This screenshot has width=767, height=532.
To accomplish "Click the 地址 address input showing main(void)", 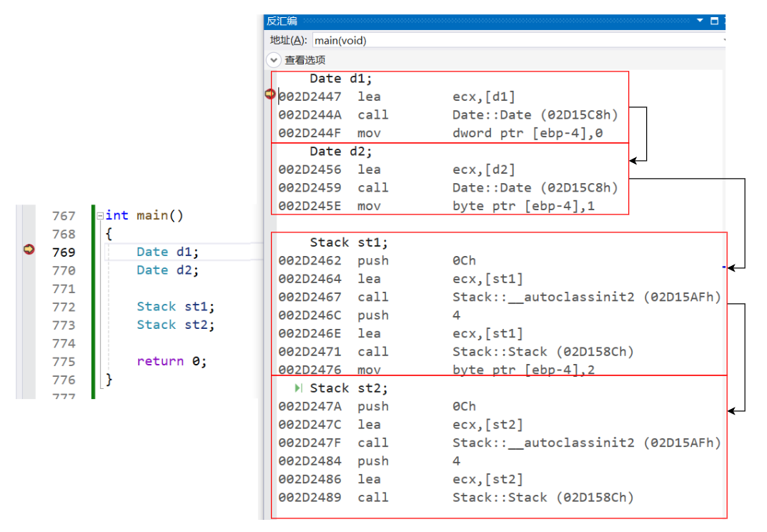I will click(x=518, y=40).
